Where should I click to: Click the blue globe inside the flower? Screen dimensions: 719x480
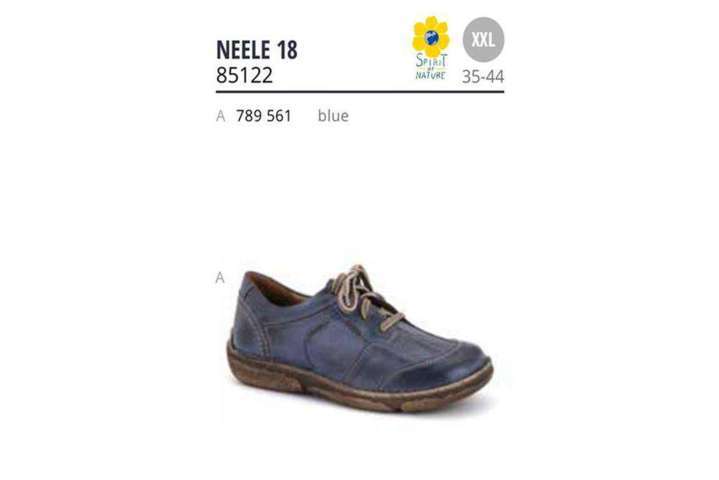coord(431,37)
